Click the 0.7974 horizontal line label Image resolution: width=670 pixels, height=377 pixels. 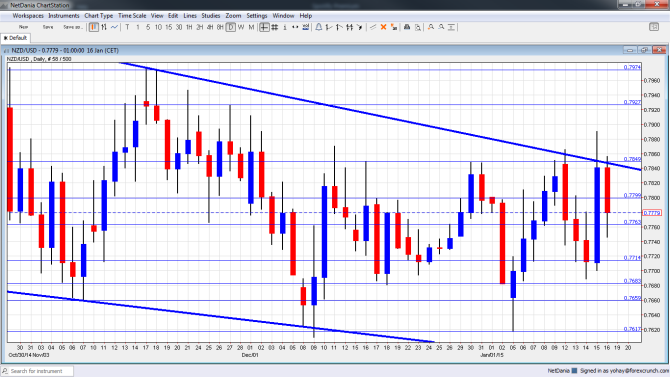click(x=632, y=67)
